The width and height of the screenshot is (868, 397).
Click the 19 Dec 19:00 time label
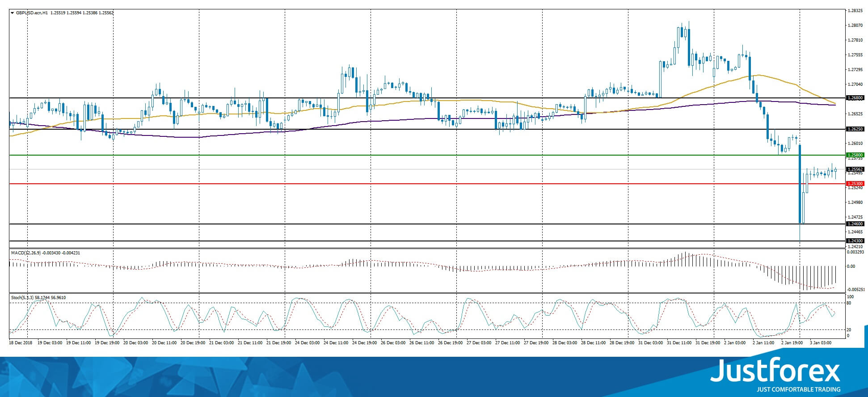[107, 343]
